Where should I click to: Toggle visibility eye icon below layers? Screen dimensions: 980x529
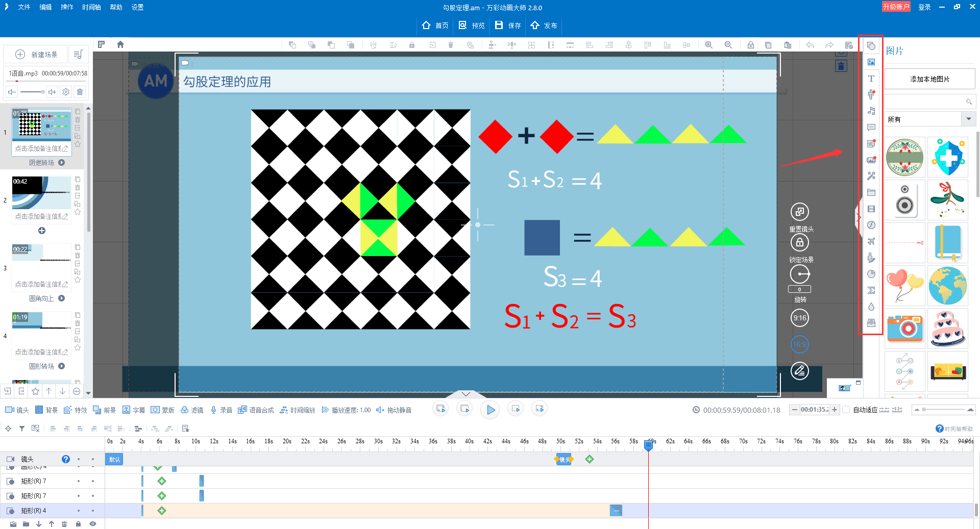pos(93,524)
